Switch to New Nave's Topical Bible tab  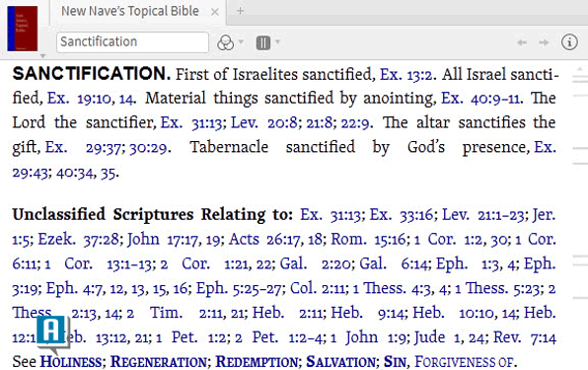coord(130,11)
